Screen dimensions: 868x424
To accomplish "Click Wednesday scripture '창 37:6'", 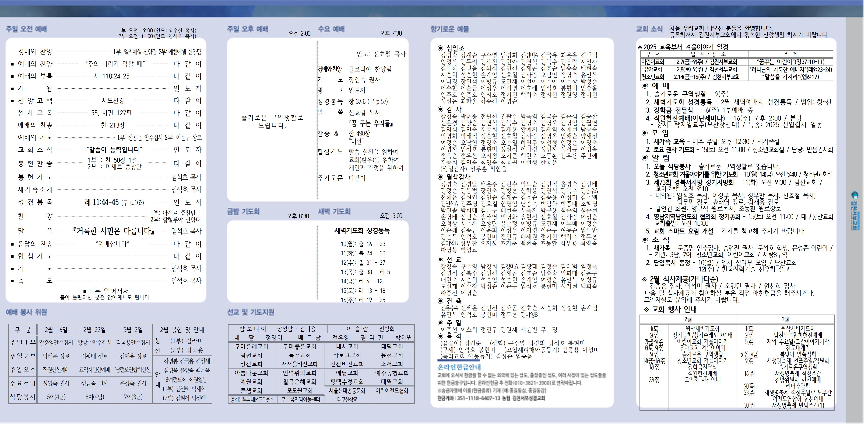I will click(x=357, y=101).
